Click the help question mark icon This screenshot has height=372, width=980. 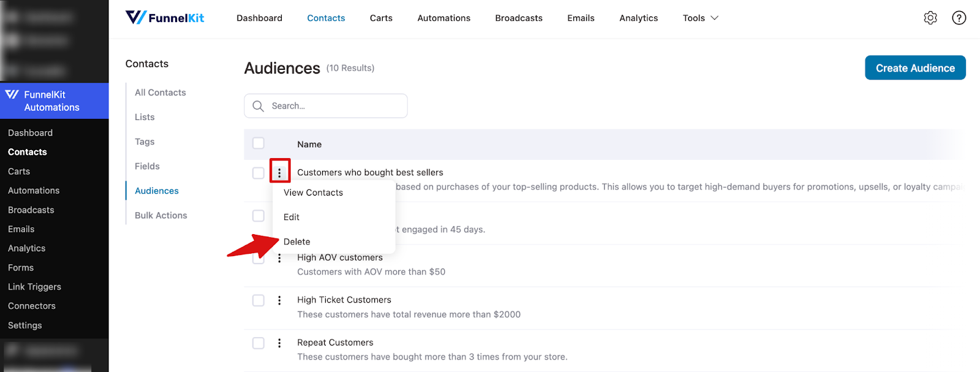click(x=959, y=18)
